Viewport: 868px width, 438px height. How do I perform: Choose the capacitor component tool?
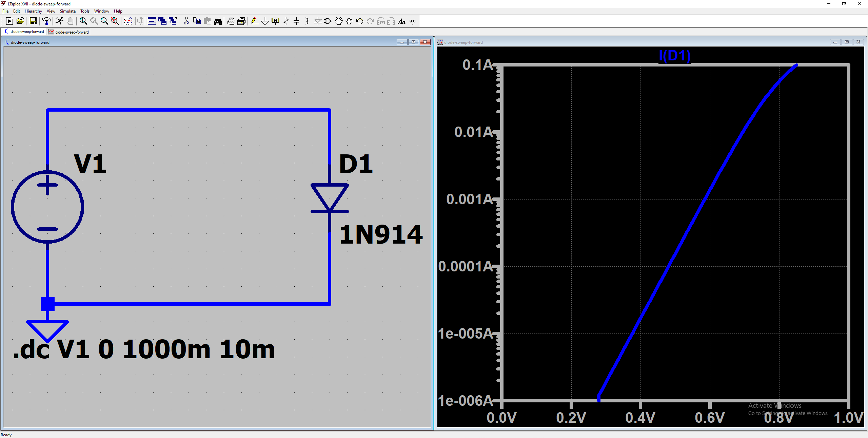[296, 21]
